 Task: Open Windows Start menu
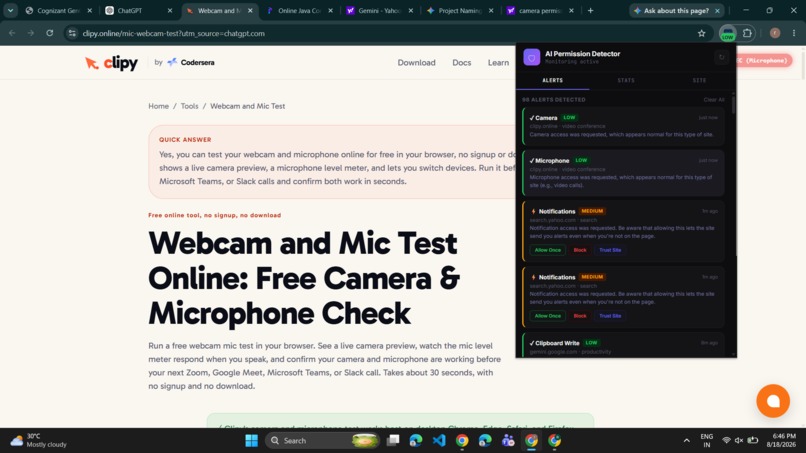click(x=251, y=441)
